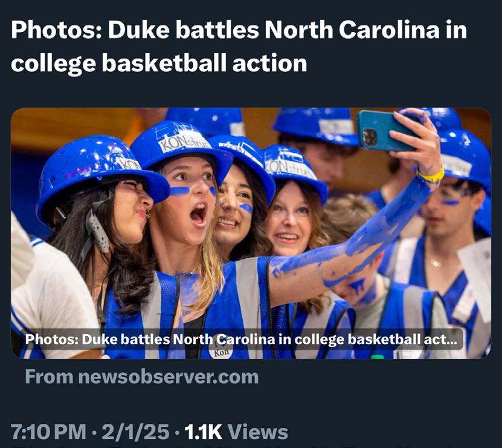Click the 7:10 PM timestamp

pos(48,432)
